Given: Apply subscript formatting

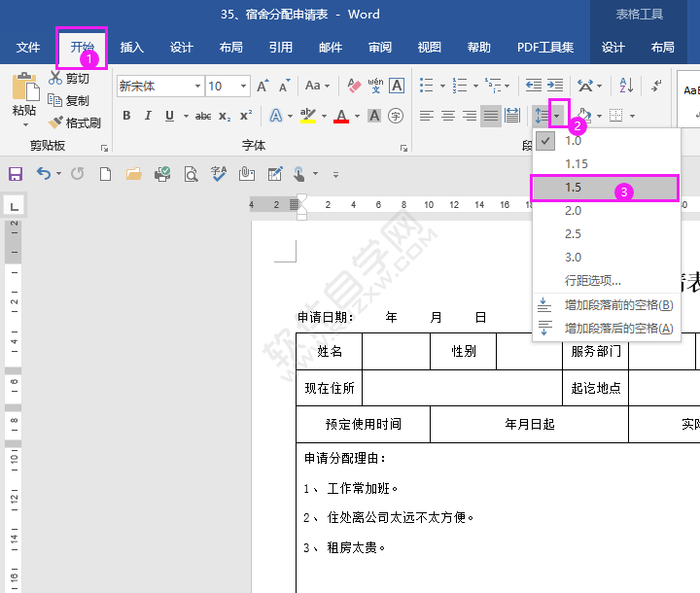Looking at the screenshot, I should point(225,116).
